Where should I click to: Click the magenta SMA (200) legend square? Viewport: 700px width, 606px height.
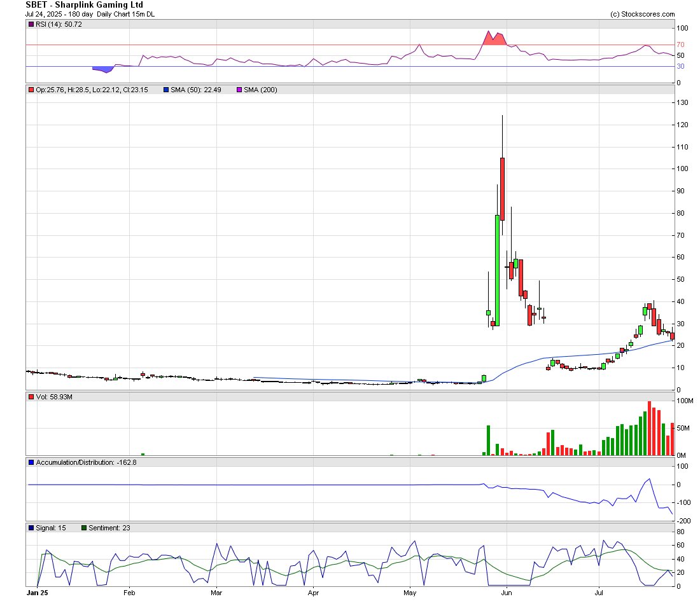pos(239,90)
